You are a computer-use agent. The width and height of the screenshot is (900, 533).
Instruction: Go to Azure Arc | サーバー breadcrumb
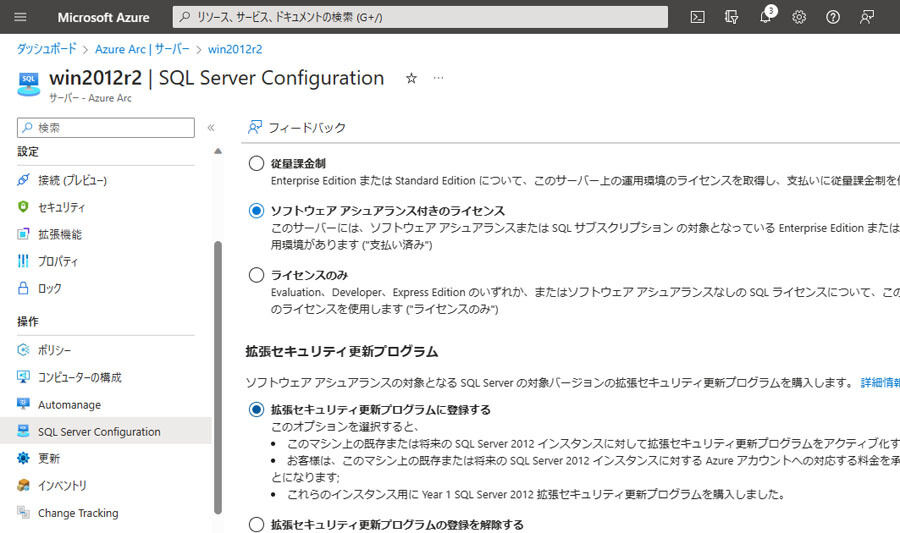click(x=142, y=49)
